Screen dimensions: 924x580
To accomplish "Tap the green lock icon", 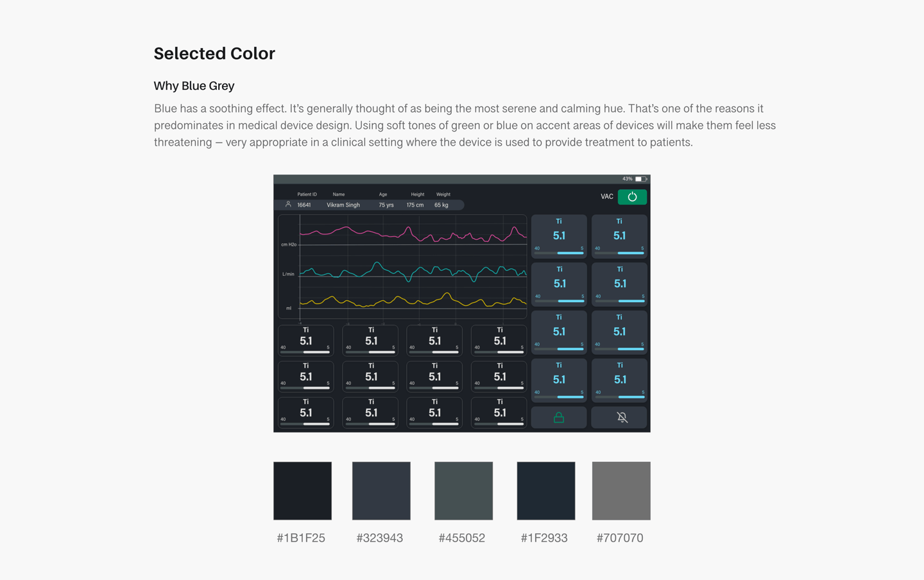I will [559, 418].
